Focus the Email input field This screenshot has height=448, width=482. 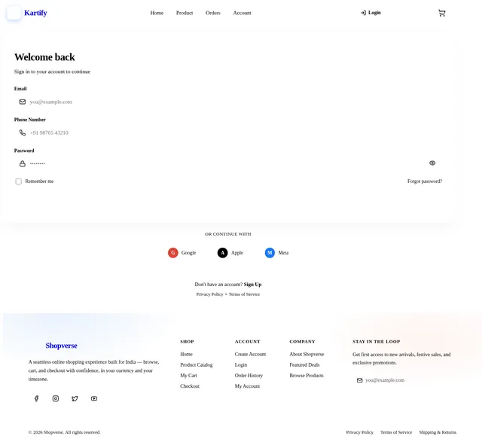230,102
